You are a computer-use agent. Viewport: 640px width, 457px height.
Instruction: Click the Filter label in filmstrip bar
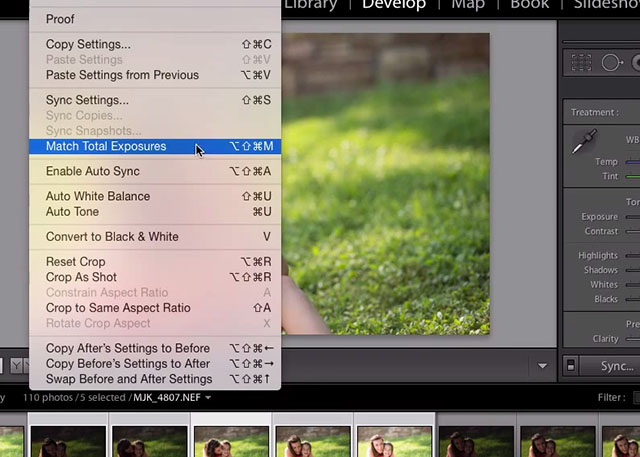(x=611, y=397)
